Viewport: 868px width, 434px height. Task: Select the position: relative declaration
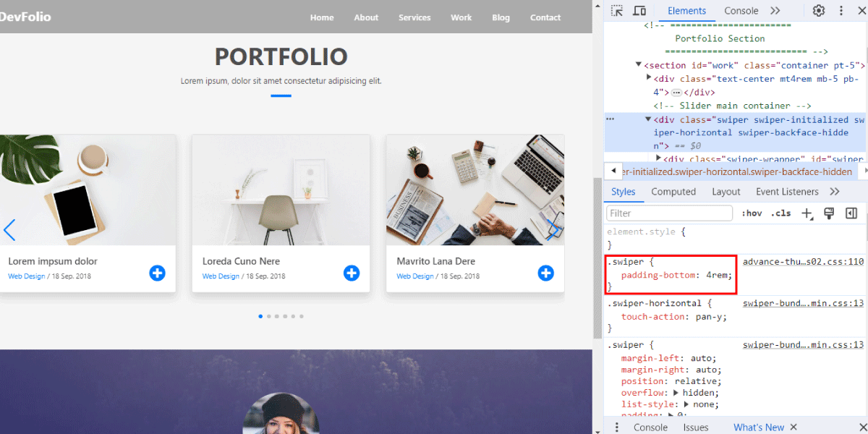(671, 381)
